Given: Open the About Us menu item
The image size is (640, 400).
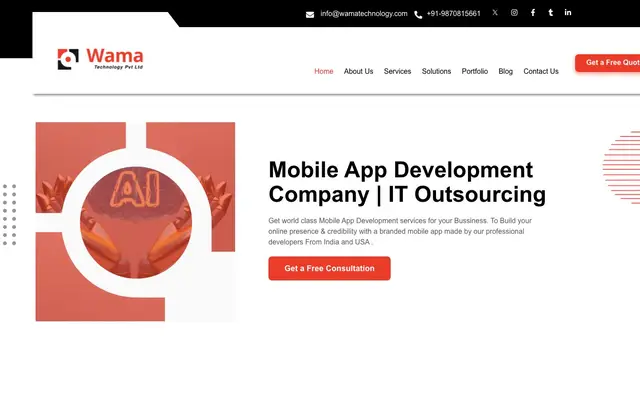Looking at the screenshot, I should (x=358, y=71).
